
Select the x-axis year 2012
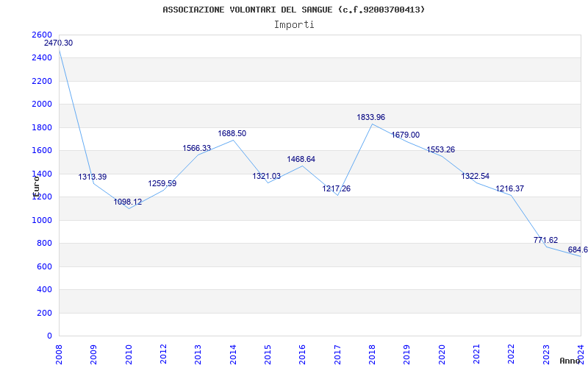pyautogui.click(x=163, y=355)
